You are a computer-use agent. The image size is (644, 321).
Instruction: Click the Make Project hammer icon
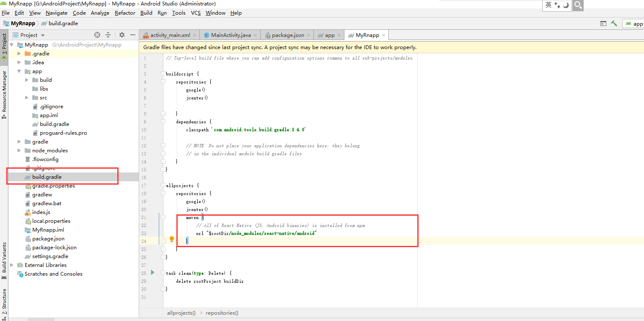coord(614,23)
